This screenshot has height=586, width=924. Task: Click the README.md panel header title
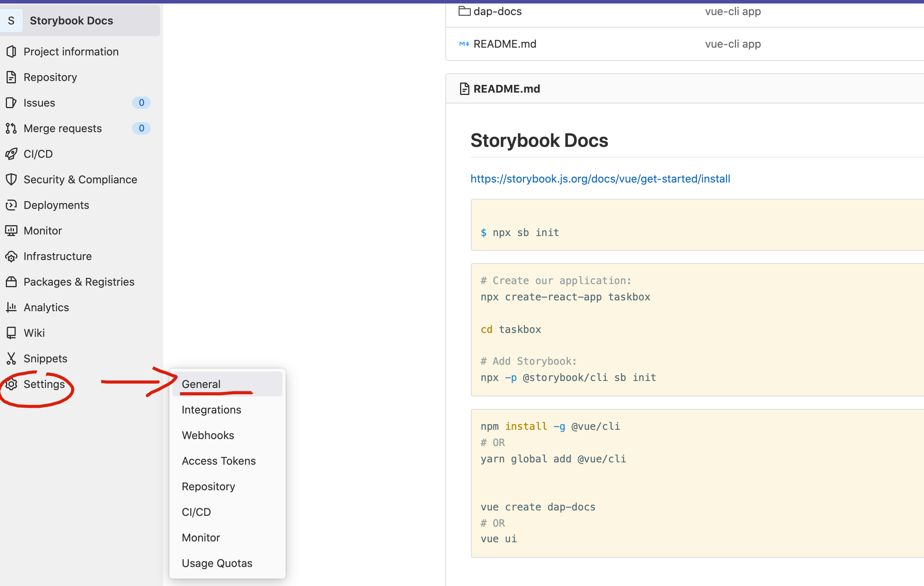(507, 89)
